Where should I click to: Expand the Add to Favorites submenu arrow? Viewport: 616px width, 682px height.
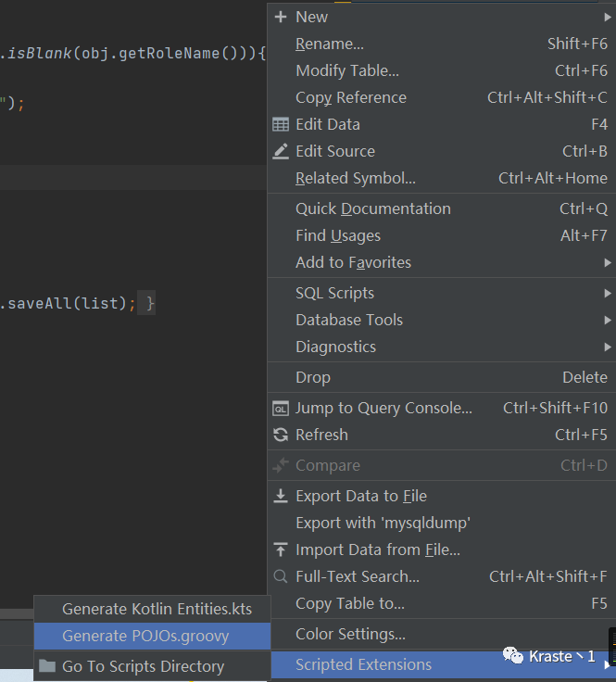point(608,262)
